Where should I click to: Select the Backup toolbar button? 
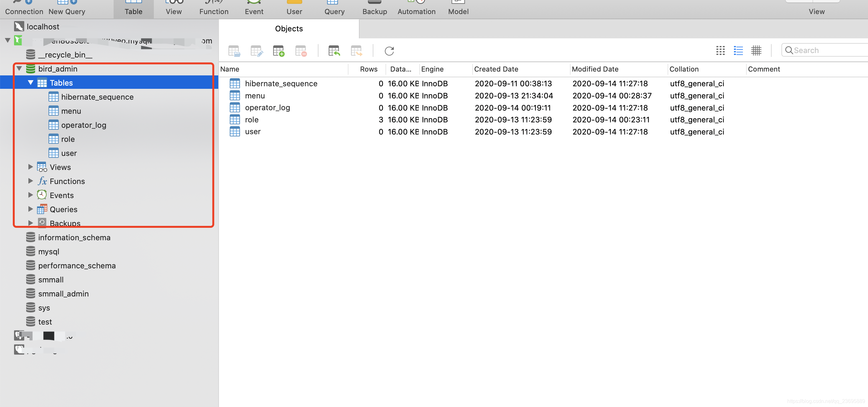[x=375, y=8]
